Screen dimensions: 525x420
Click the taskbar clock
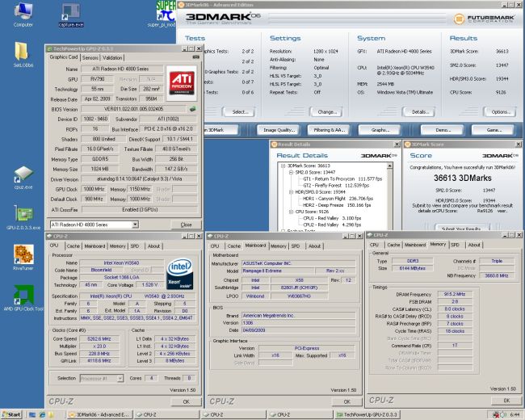pyautogui.click(x=514, y=414)
